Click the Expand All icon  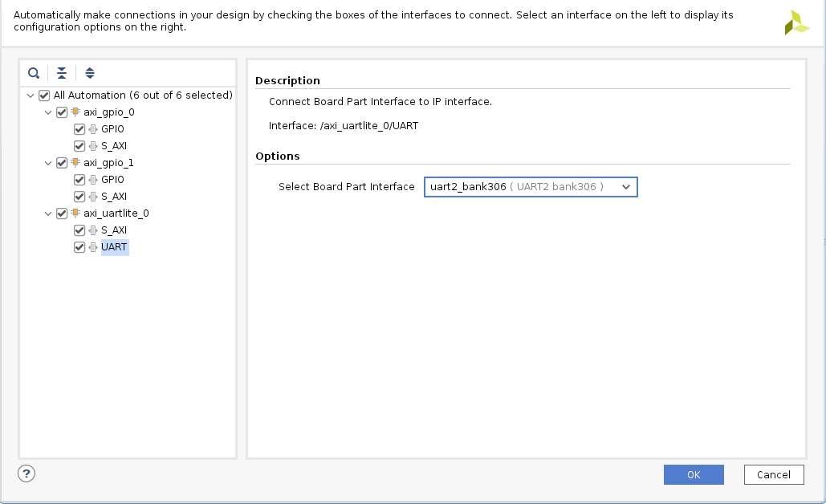(90, 73)
